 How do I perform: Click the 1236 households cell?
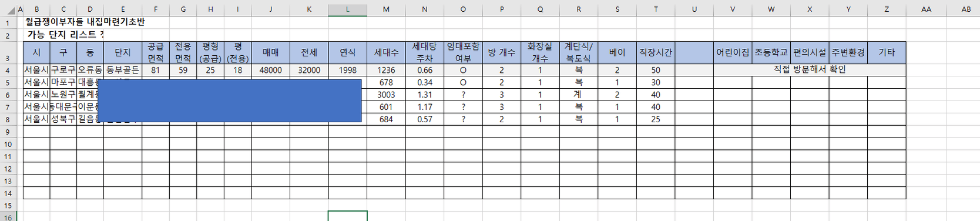[386, 70]
